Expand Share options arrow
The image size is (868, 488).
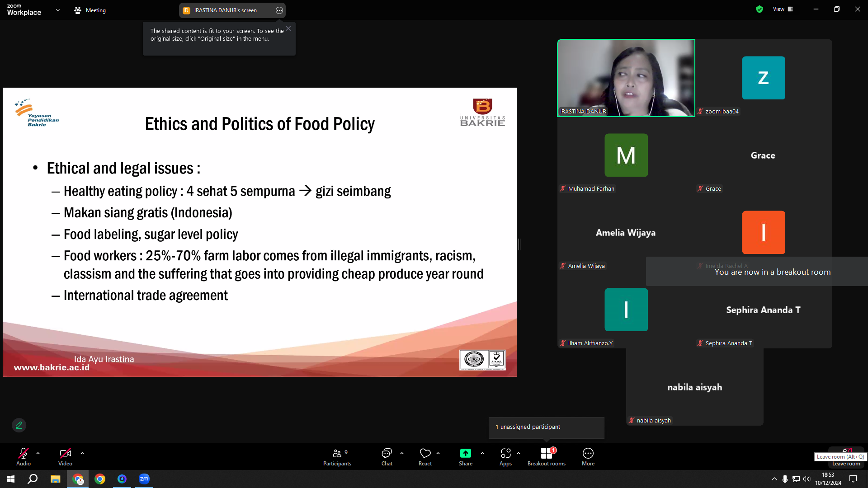point(482,453)
